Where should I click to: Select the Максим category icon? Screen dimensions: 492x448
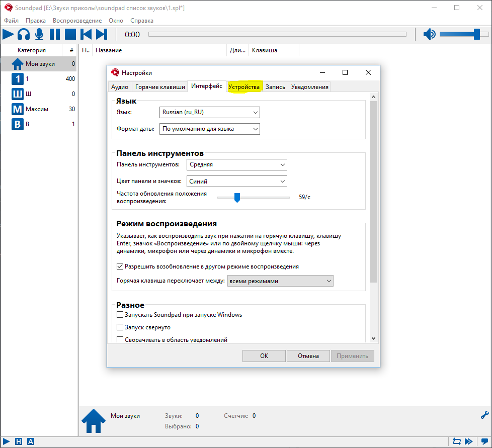(x=18, y=109)
